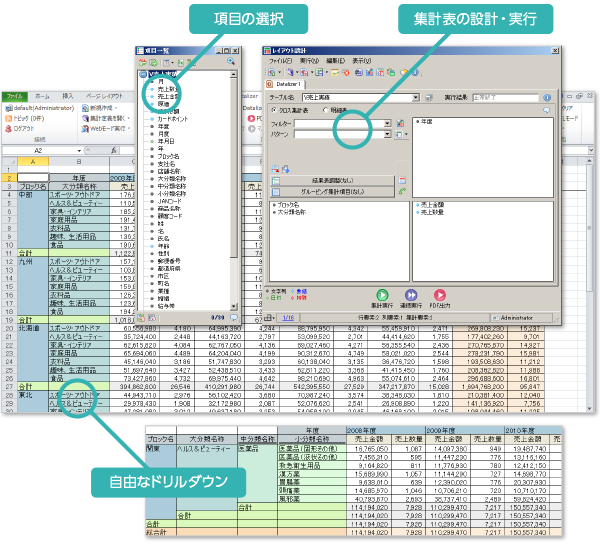600x547 pixels.
Task: Click the green 集計実行 run icon
Action: [381, 293]
